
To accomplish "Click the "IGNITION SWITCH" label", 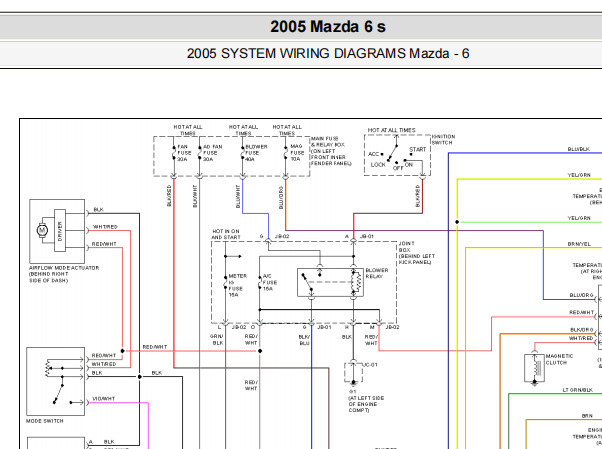I will click(443, 139).
